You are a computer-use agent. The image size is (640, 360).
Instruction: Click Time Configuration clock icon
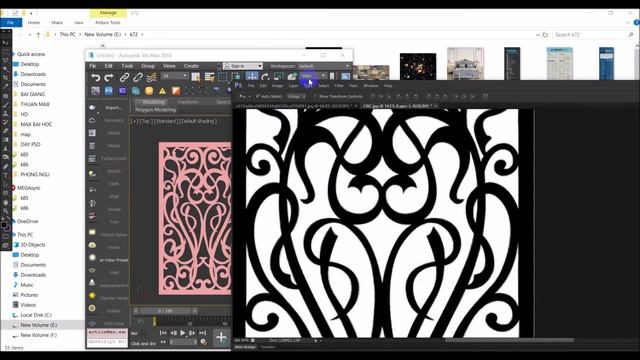coord(203,342)
